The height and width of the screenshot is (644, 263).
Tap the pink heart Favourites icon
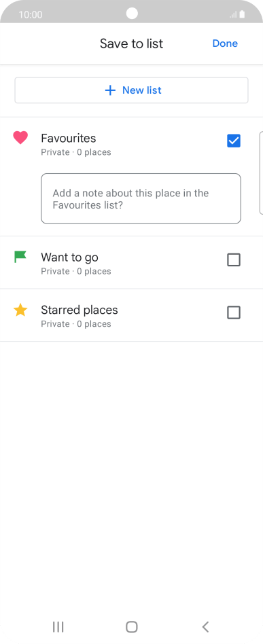click(x=20, y=138)
